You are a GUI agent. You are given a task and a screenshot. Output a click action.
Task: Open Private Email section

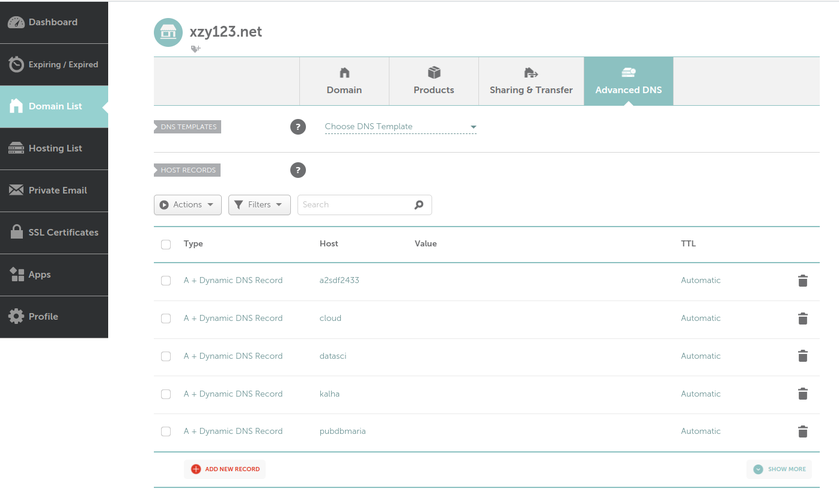(x=54, y=190)
